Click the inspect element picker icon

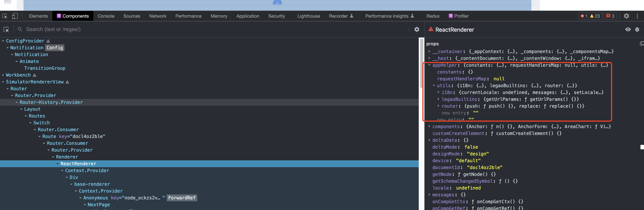pos(5,16)
